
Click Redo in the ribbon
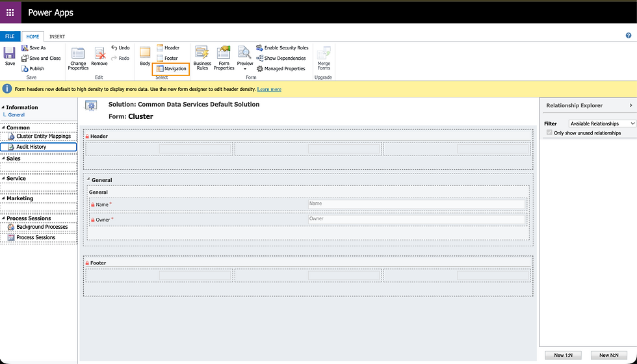(x=120, y=58)
